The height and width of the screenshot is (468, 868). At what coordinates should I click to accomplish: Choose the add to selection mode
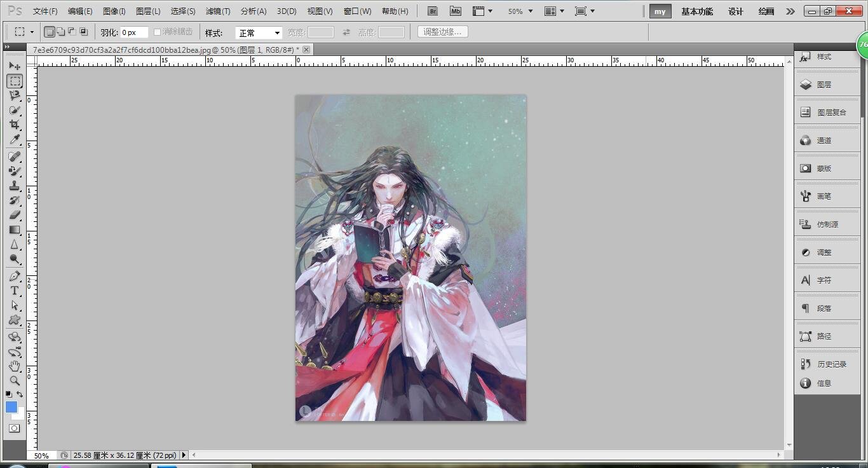[x=61, y=32]
